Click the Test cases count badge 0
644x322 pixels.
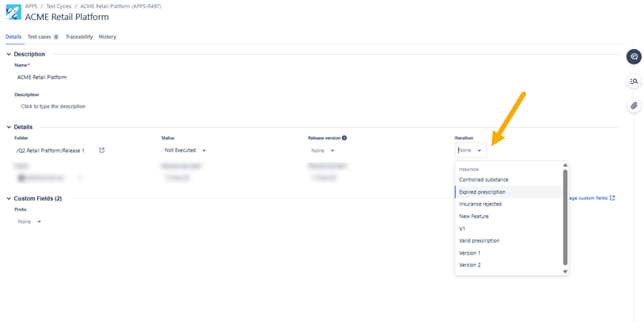click(x=56, y=37)
